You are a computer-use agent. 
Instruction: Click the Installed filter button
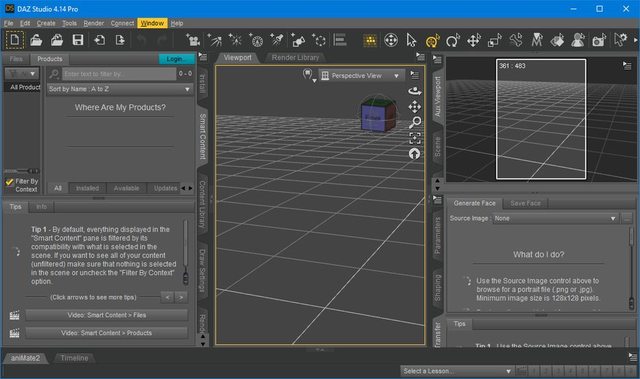[87, 188]
